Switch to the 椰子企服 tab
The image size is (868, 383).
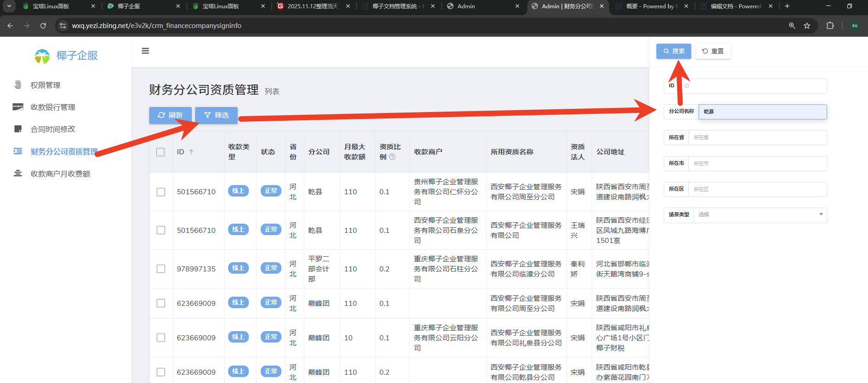tap(142, 6)
